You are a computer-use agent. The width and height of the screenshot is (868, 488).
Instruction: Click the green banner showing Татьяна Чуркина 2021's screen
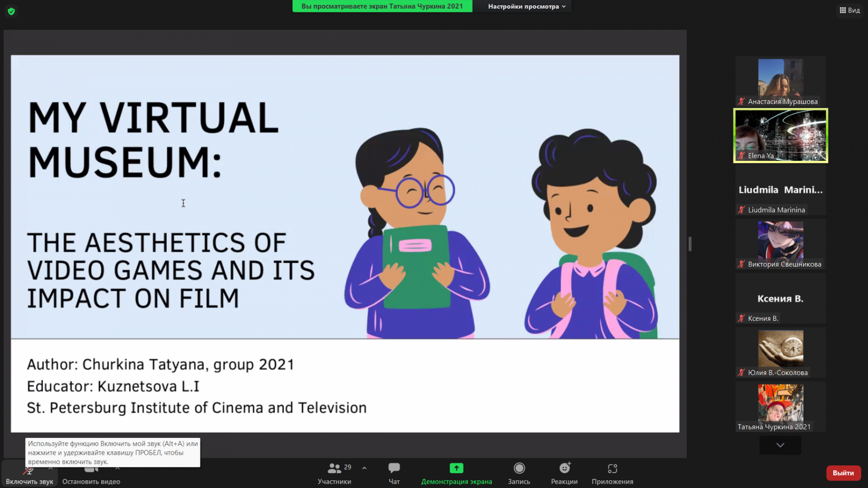pos(382,6)
